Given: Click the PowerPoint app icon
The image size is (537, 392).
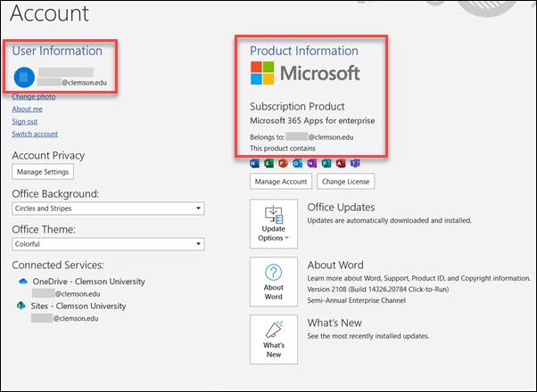Looking at the screenshot, I should (283, 164).
